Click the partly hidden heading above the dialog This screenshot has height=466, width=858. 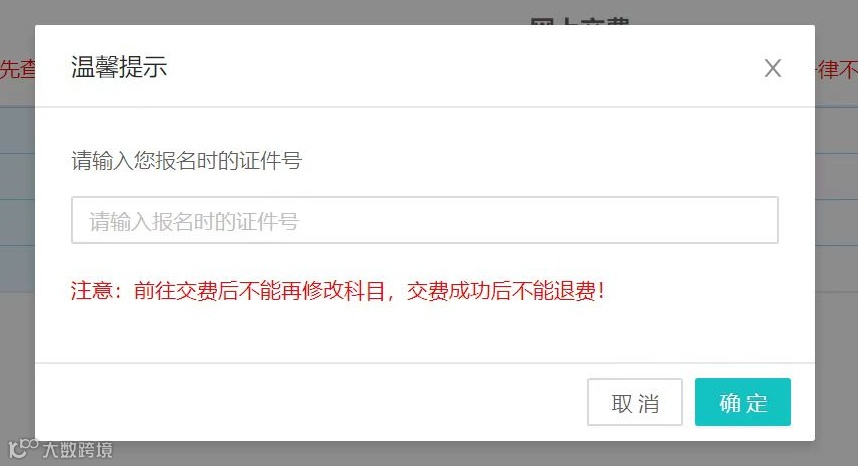click(579, 21)
